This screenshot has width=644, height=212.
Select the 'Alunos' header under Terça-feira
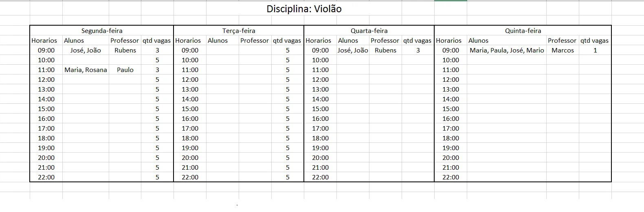[218, 40]
